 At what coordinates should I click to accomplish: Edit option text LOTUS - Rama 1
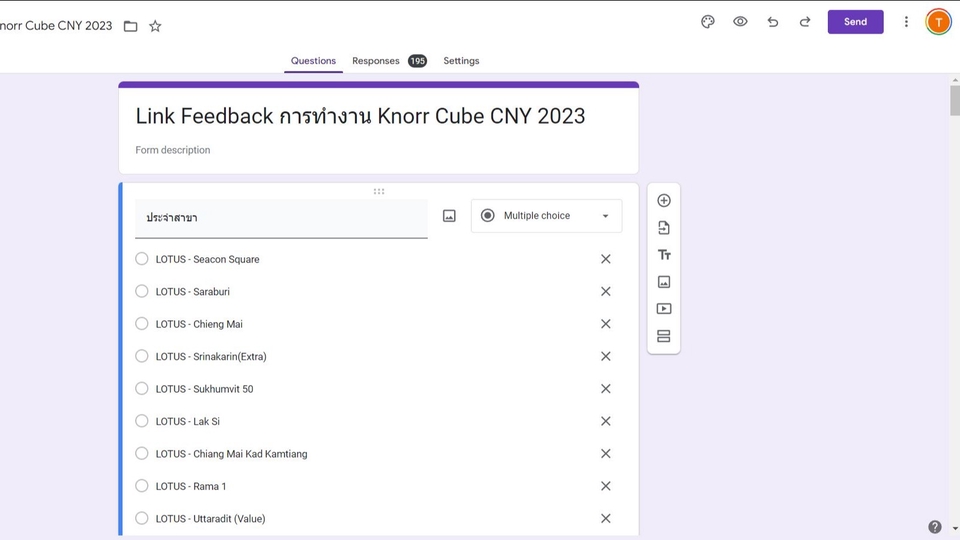point(190,486)
